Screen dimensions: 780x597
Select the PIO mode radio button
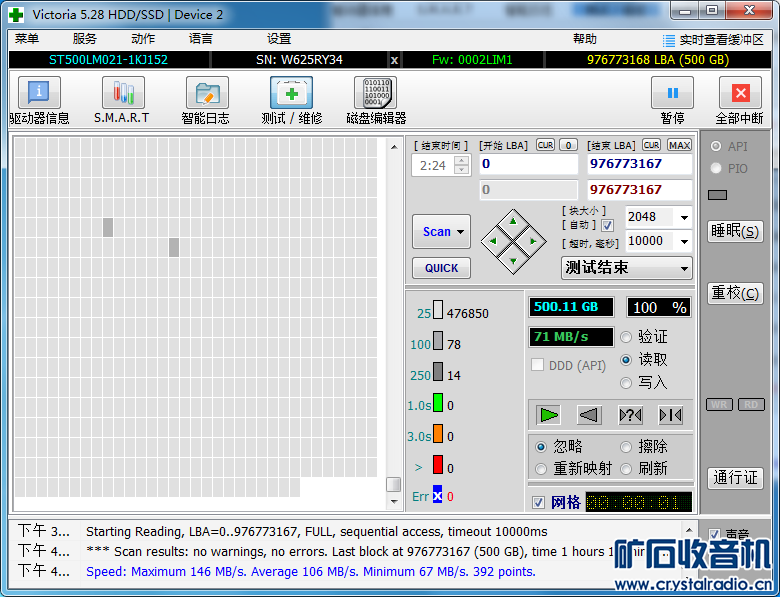[x=716, y=168]
